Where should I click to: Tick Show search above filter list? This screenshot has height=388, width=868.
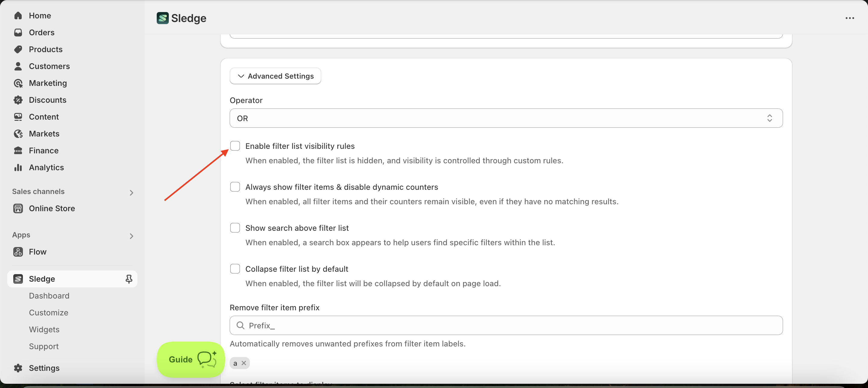(x=235, y=228)
